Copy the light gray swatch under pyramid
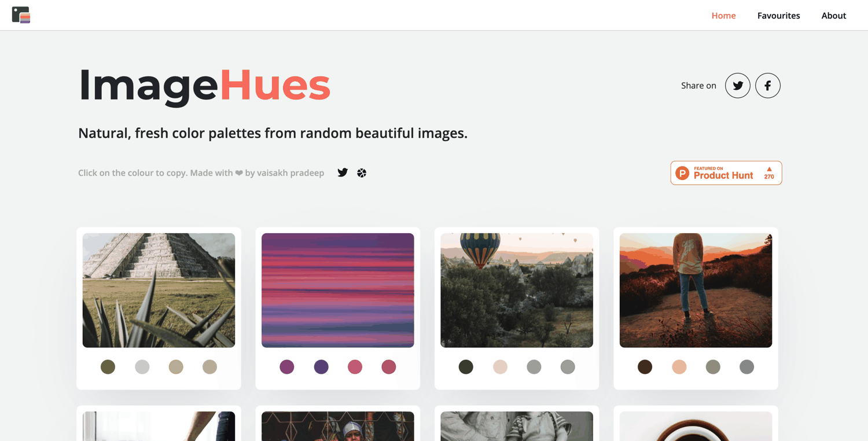 click(x=142, y=366)
